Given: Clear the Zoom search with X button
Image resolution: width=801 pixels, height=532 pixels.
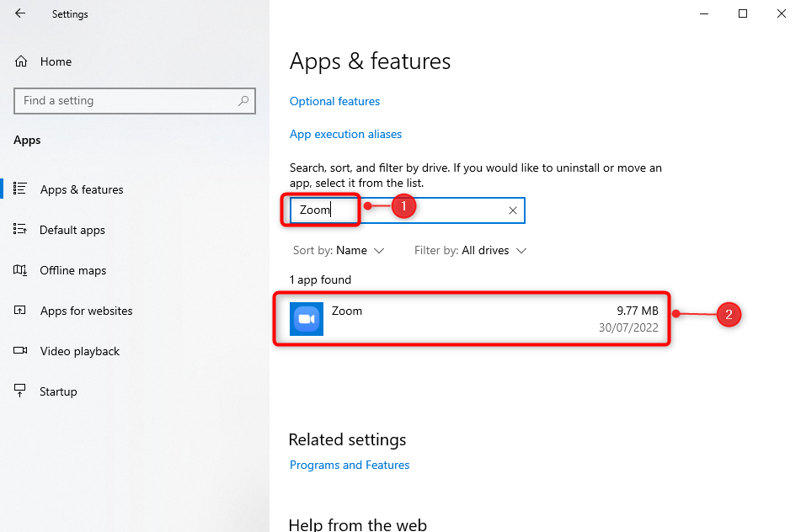Looking at the screenshot, I should coord(512,210).
